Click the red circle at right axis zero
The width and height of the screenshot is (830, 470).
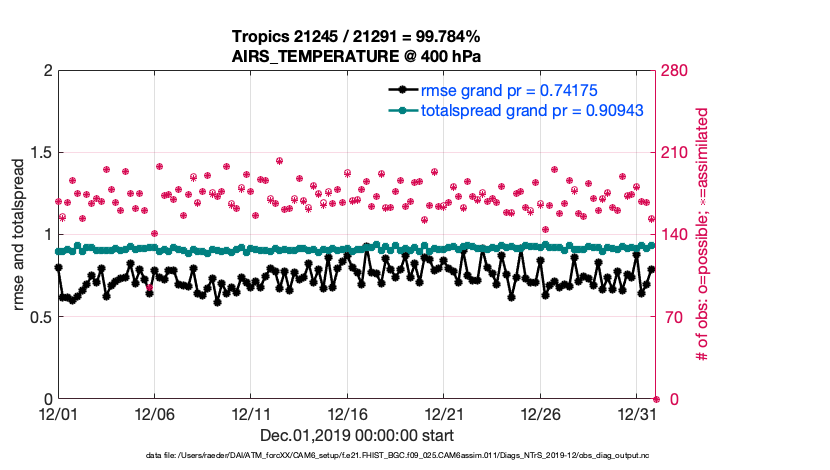pyautogui.click(x=656, y=399)
